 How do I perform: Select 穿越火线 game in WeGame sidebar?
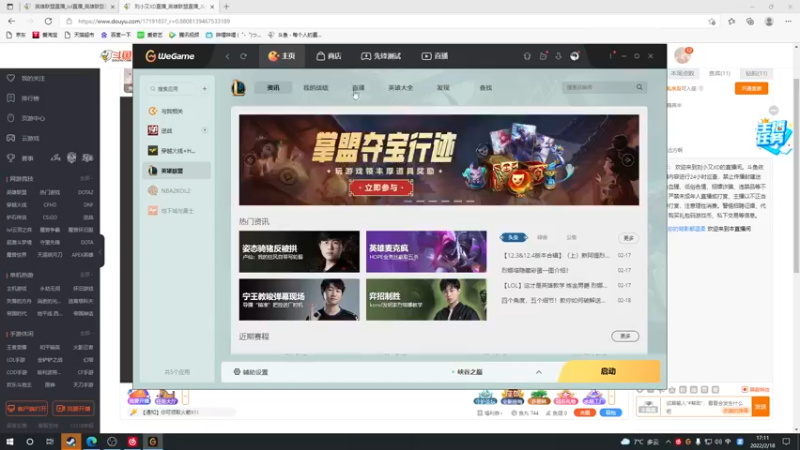tap(177, 151)
